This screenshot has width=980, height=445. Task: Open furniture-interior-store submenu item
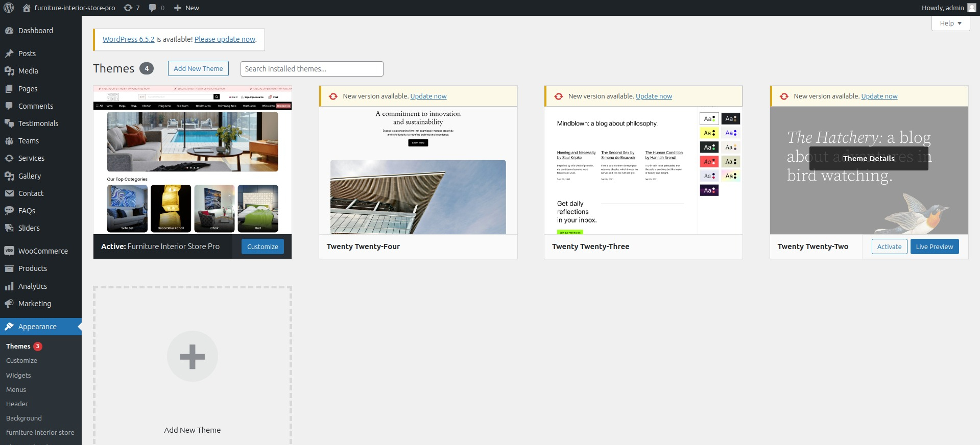[x=40, y=432]
